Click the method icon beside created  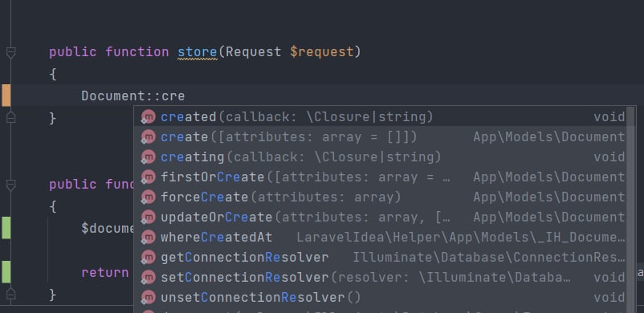(148, 117)
